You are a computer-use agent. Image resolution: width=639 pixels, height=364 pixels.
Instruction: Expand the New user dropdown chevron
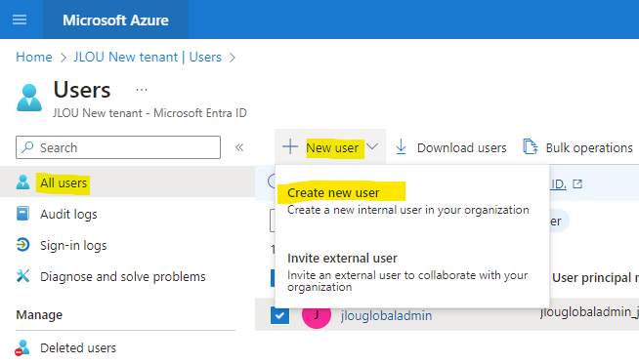point(372,146)
